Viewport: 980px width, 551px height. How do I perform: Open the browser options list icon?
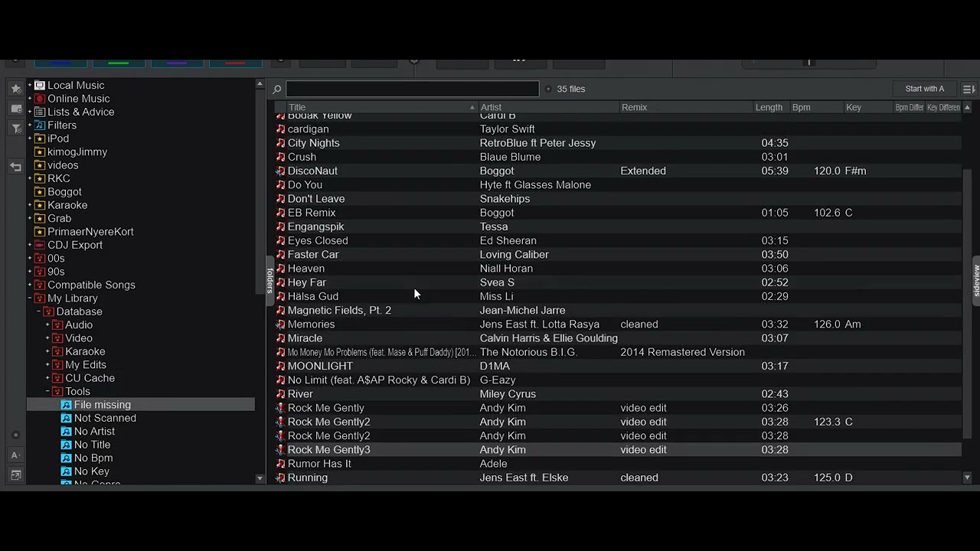(x=969, y=90)
